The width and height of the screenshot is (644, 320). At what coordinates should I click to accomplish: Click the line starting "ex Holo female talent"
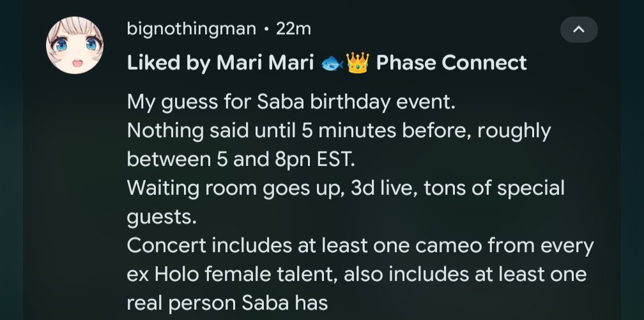(356, 275)
